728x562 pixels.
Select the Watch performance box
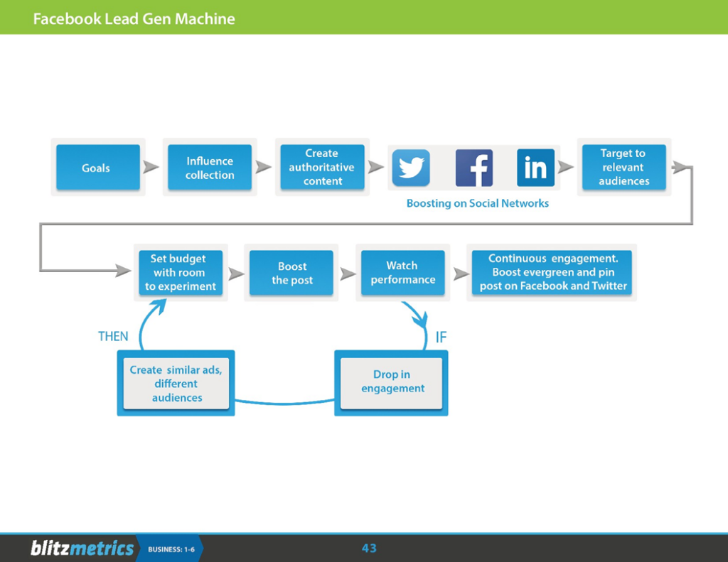pyautogui.click(x=402, y=273)
